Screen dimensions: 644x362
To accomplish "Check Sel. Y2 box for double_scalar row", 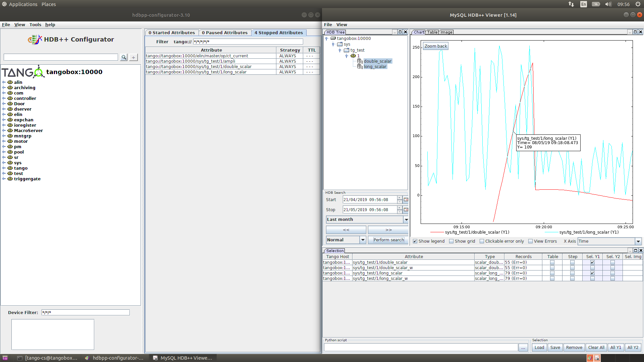I will (x=612, y=262).
